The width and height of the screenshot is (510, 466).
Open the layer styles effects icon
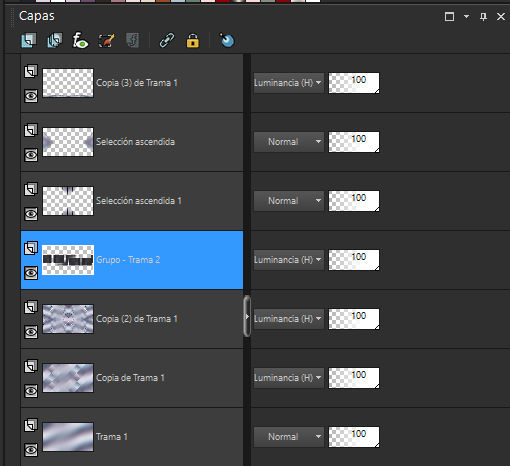coord(80,41)
